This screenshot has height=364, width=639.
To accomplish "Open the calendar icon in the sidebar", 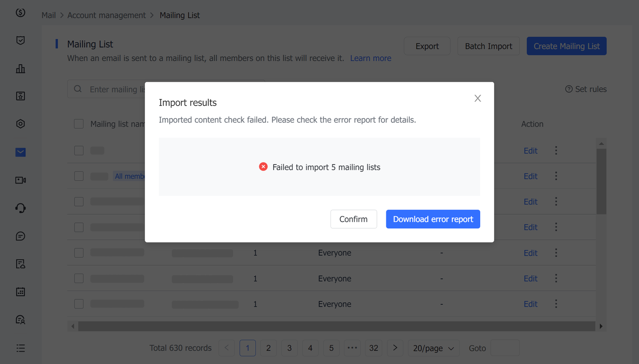I will (20, 292).
